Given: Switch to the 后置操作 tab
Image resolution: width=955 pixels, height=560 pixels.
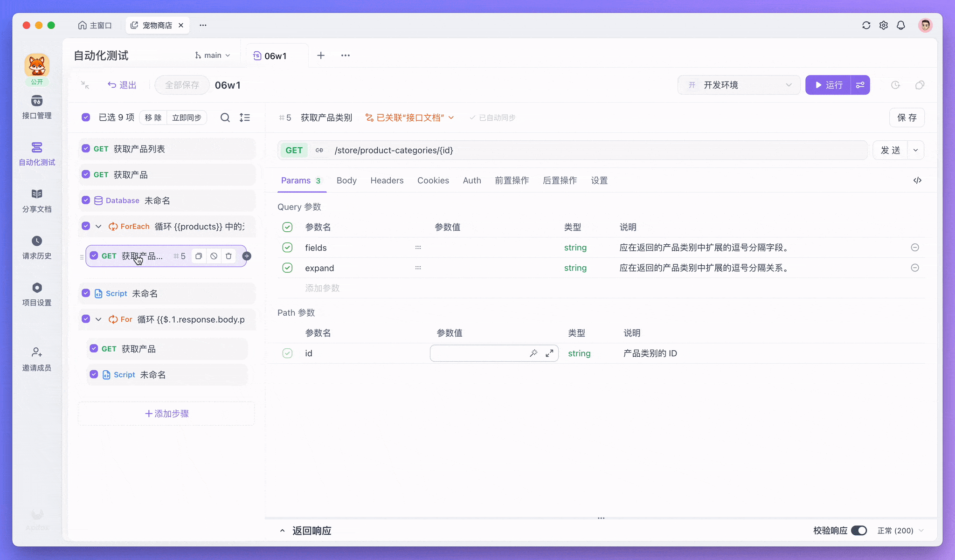Looking at the screenshot, I should pyautogui.click(x=560, y=180).
